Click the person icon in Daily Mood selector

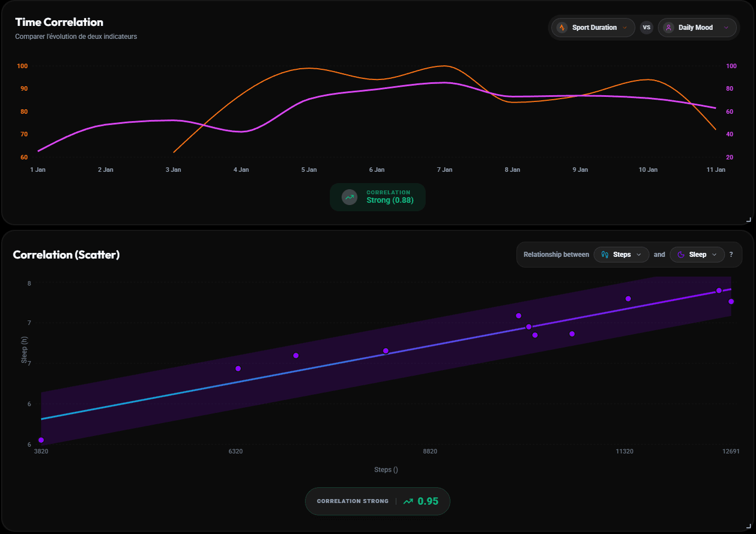669,27
